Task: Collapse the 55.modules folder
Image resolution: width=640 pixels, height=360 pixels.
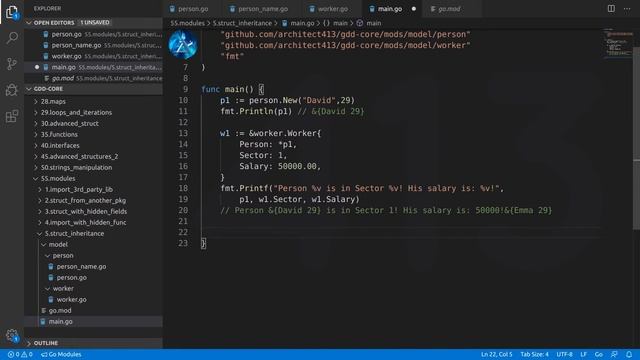Action: [93, 178]
